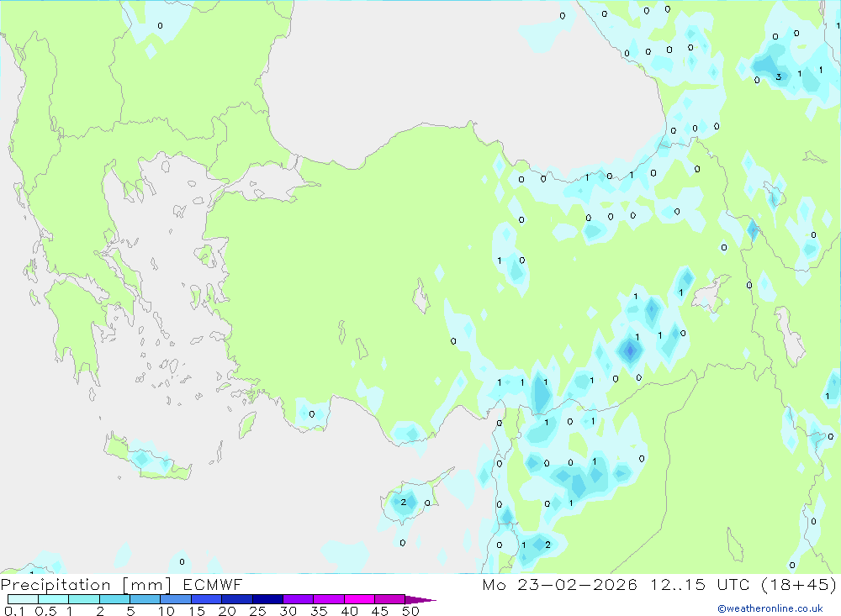Click the '(18+45)' forecast step text

pyautogui.click(x=798, y=585)
